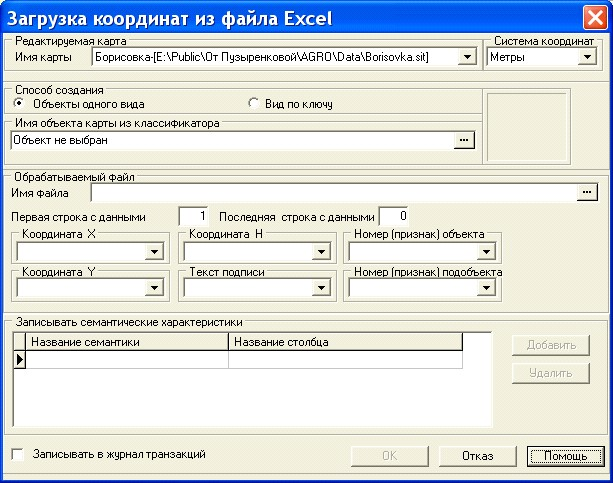Click the Первая строка с данными field
The width and height of the screenshot is (613, 483).
point(193,216)
